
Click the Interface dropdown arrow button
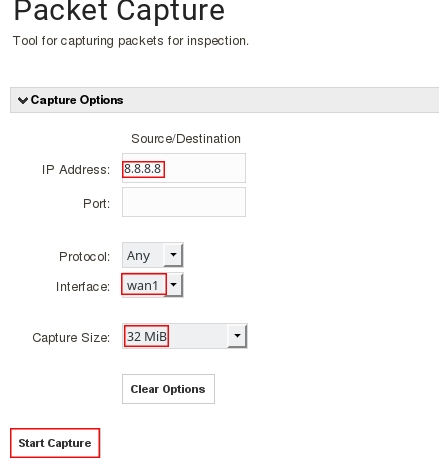173,285
